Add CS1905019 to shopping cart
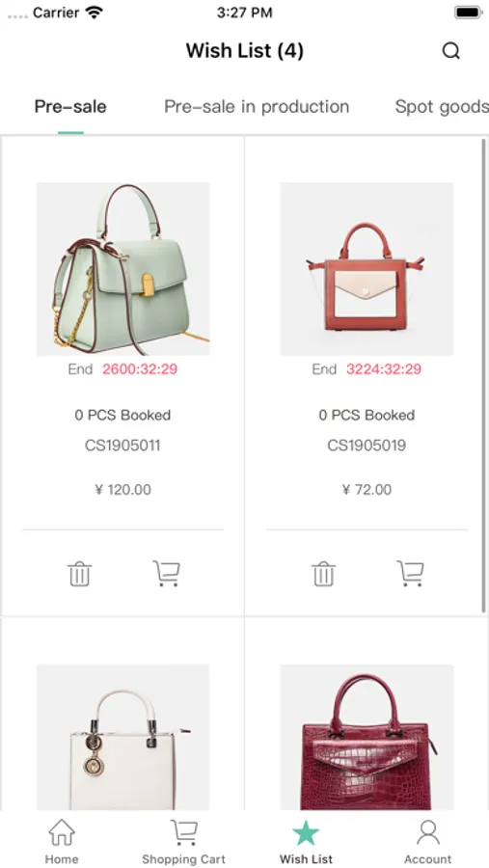Screen dimensions: 489x868 [x=410, y=574]
